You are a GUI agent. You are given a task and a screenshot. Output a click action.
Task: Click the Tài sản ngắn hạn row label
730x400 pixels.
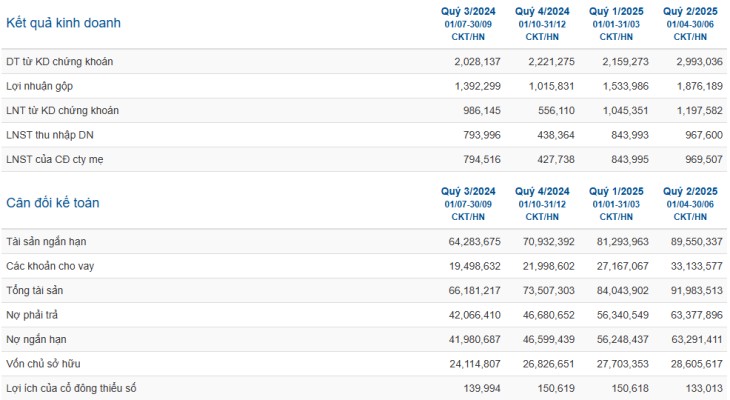click(x=46, y=242)
